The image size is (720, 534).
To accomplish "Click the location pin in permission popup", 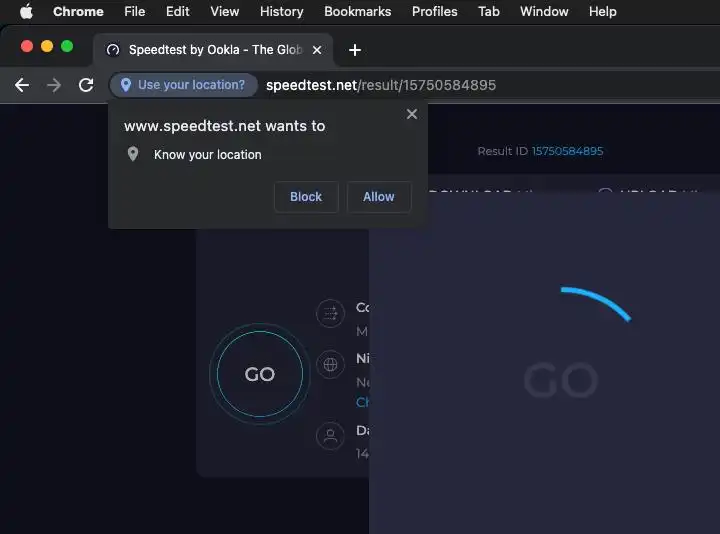I will coord(133,154).
